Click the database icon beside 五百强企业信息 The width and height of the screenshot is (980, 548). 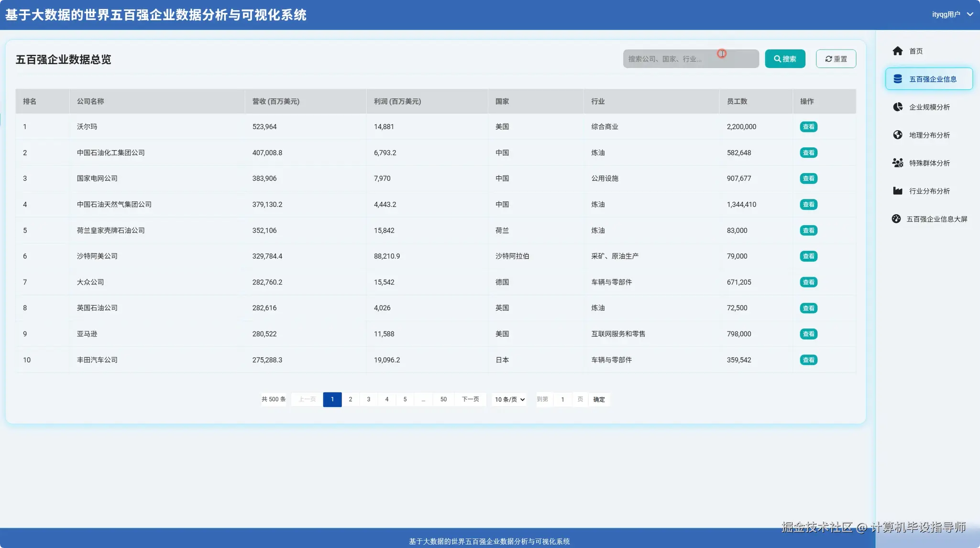[x=897, y=78]
